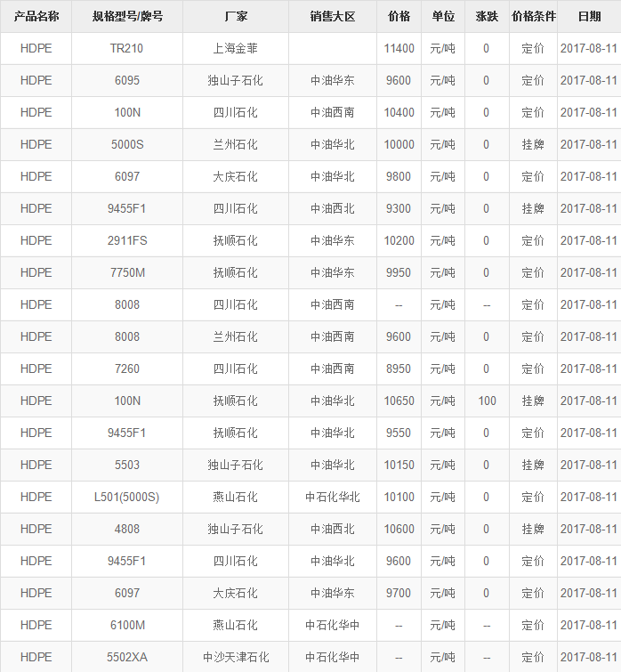This screenshot has height=672, width=621.
Task: Select 中油西北 in the 4808 row
Action: click(333, 530)
